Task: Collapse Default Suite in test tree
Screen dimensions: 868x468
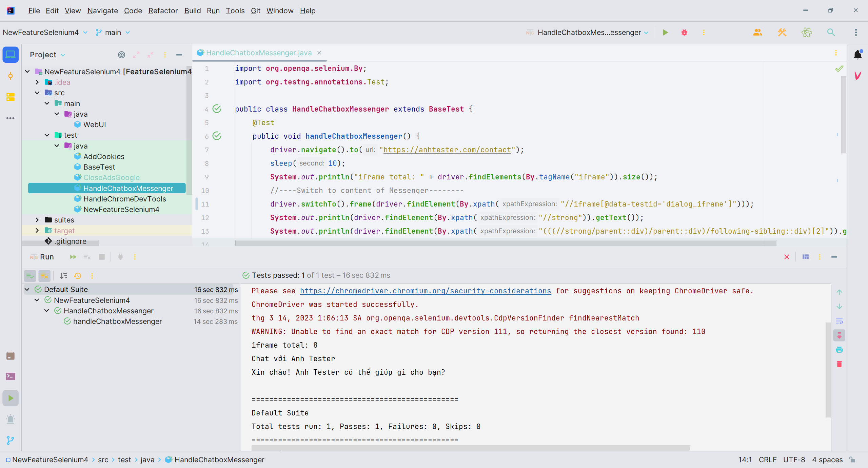Action: click(x=27, y=289)
